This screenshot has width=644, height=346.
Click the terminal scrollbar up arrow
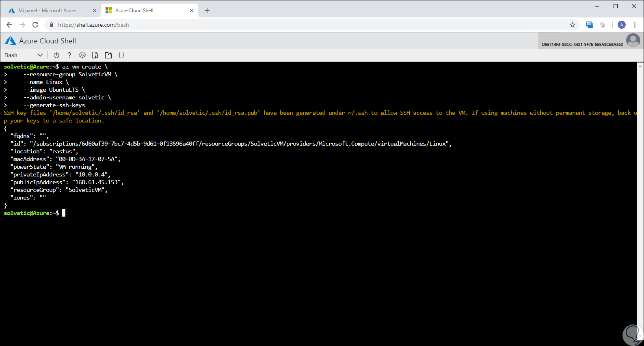[x=640, y=65]
